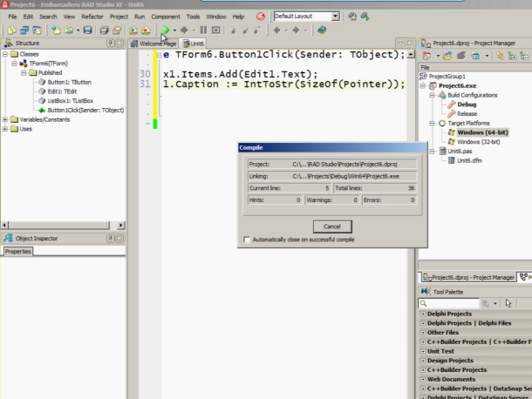Select Project6.exe in Project Manager
Screen dimensions: 532x399
(457, 85)
